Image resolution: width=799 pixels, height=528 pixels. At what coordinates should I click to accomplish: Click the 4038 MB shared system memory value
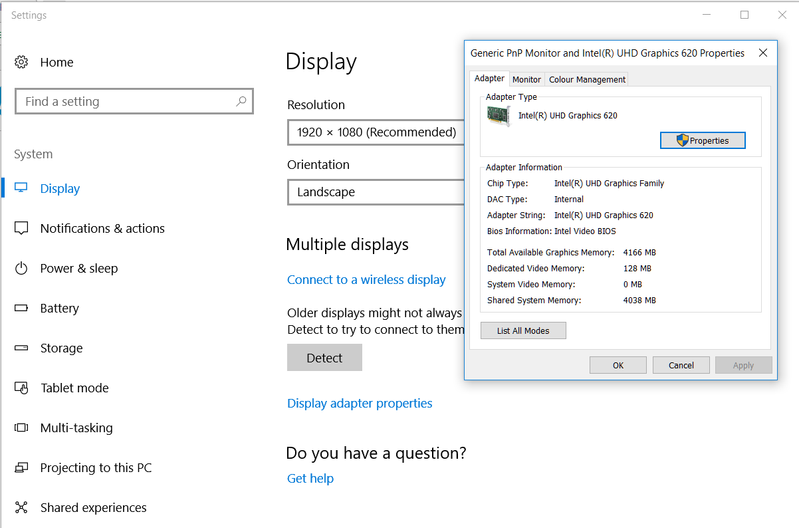click(x=640, y=300)
